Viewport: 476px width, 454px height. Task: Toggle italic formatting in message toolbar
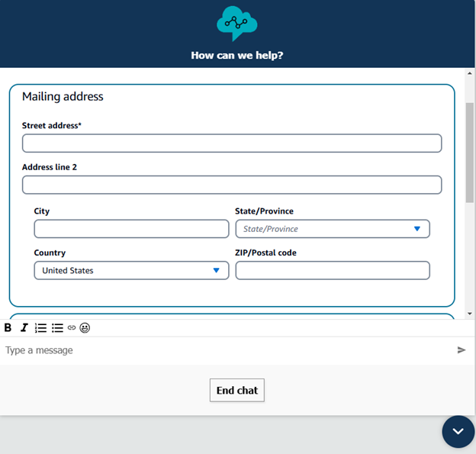24,327
